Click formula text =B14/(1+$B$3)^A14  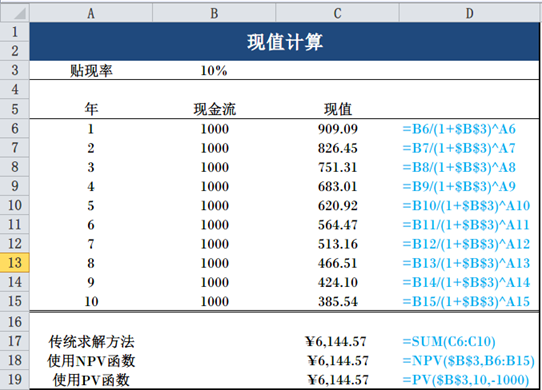(466, 282)
